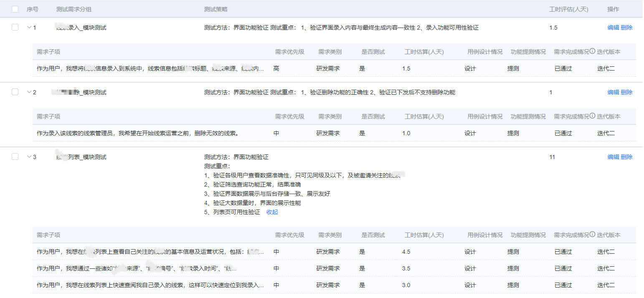Image resolution: width=644 pixels, height=298 pixels.
Task: Click 需求优先级 header in row 1's subtable
Action: 289,52
